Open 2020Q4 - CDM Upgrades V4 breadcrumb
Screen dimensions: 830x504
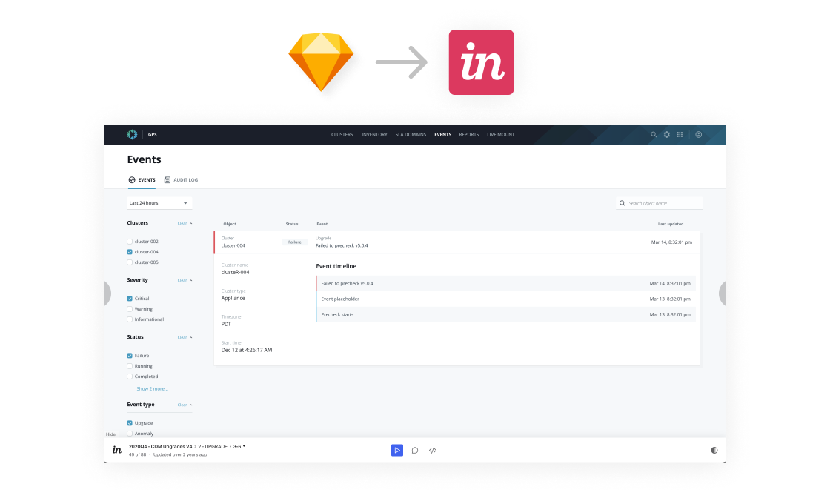160,446
